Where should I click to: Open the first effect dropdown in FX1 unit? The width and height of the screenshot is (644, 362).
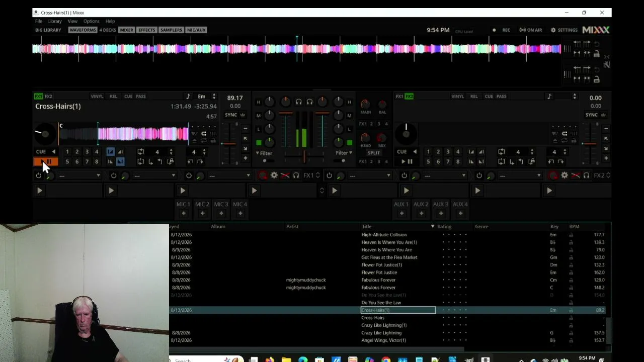[x=80, y=175]
